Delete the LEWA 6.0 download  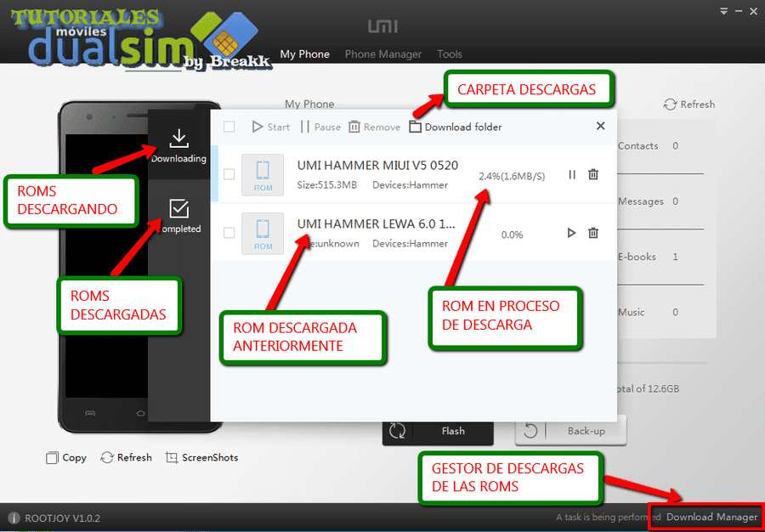pos(592,233)
